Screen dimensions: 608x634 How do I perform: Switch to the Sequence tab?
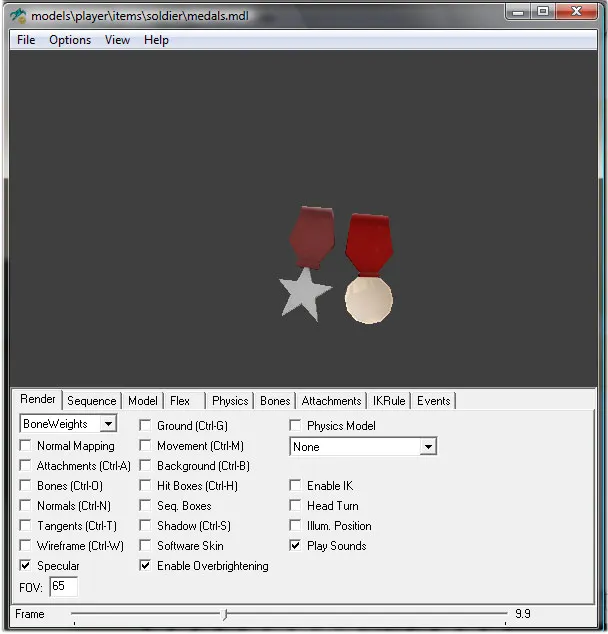(x=92, y=401)
